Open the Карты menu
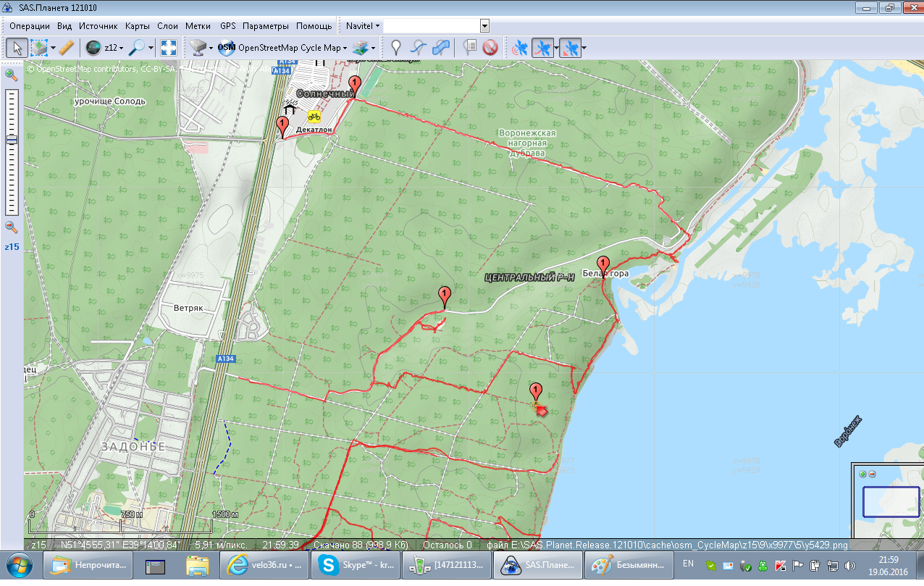Viewport: 924px width, 586px height. click(138, 25)
